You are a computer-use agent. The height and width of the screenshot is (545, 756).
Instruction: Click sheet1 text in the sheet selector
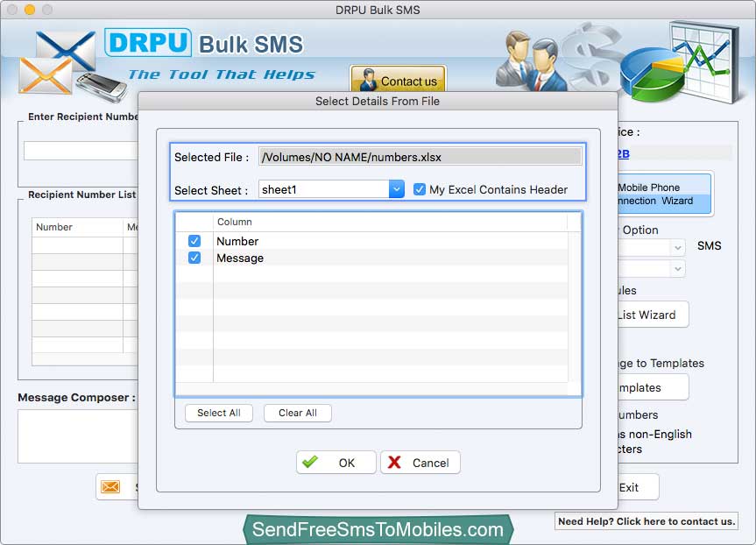point(279,189)
